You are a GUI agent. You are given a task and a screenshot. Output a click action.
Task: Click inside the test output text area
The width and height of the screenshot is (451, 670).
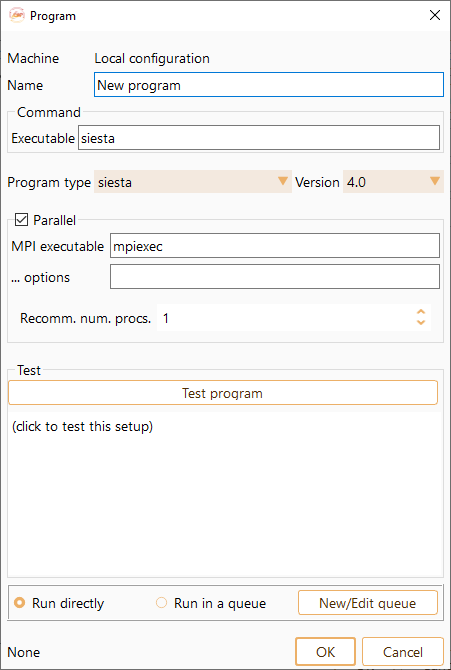(225, 496)
